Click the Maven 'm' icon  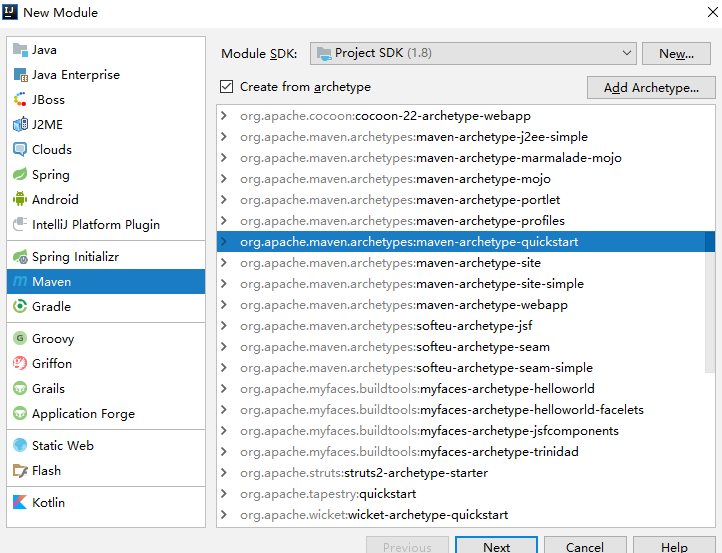tap(20, 281)
